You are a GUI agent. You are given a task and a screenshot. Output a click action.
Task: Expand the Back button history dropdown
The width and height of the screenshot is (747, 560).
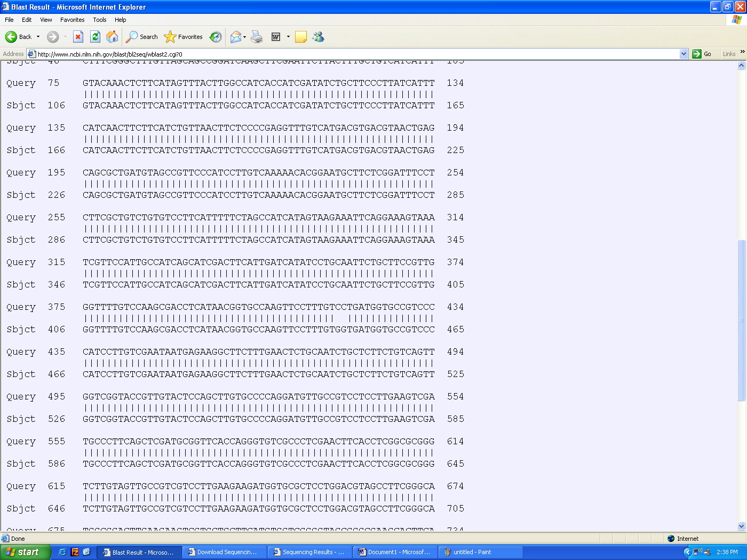point(38,37)
